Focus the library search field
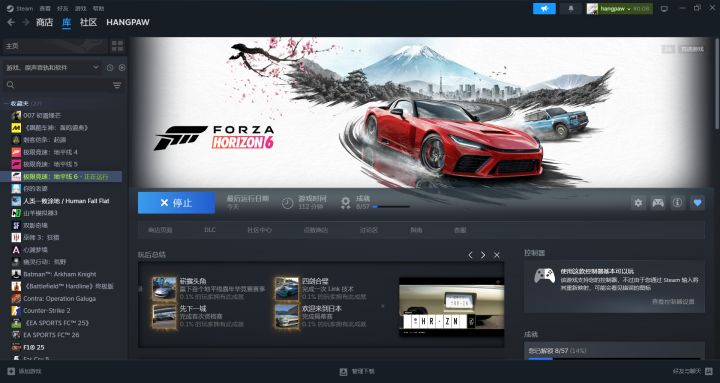Viewport: 720px width, 383px height. point(57,85)
